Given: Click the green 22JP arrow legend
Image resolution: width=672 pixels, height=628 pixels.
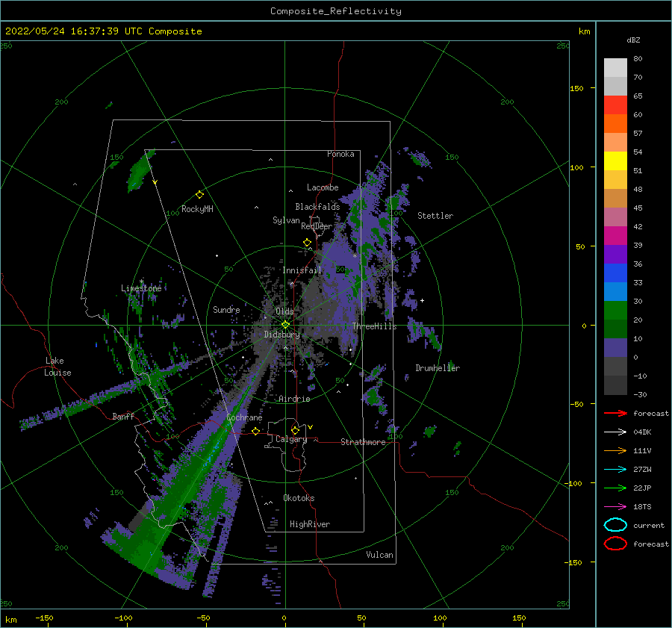Looking at the screenshot, I should coord(615,488).
